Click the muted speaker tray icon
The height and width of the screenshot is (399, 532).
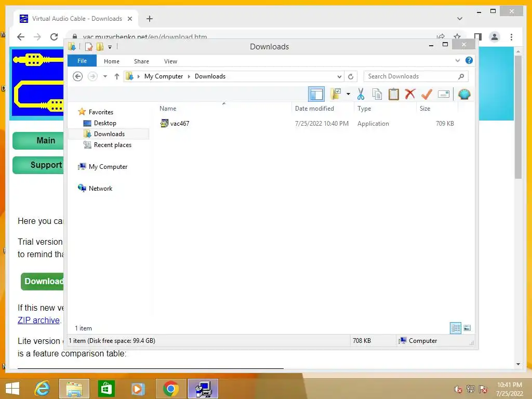[458, 389]
